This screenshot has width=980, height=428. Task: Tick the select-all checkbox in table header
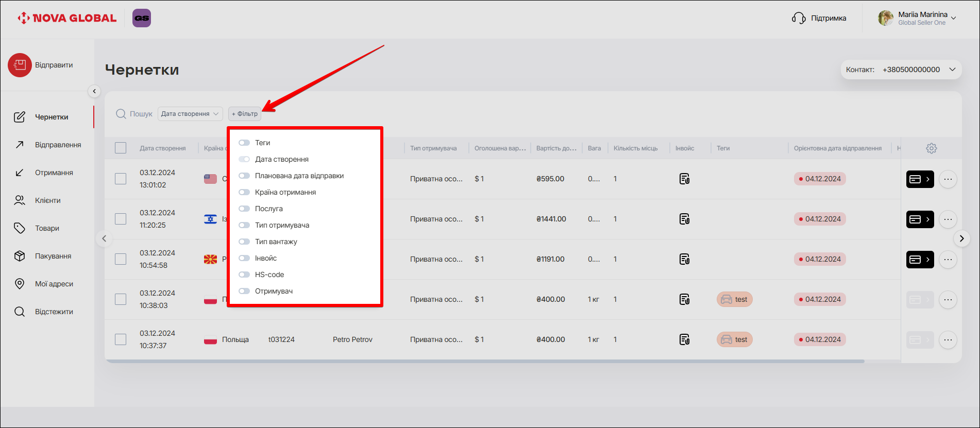coord(121,148)
